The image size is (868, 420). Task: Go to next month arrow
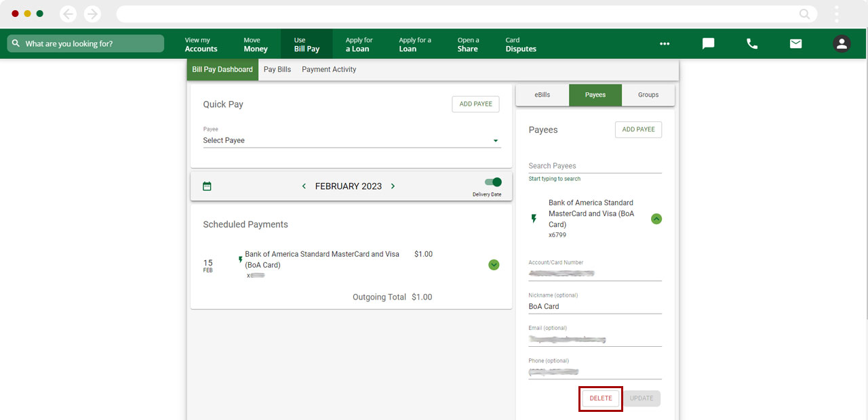tap(393, 186)
